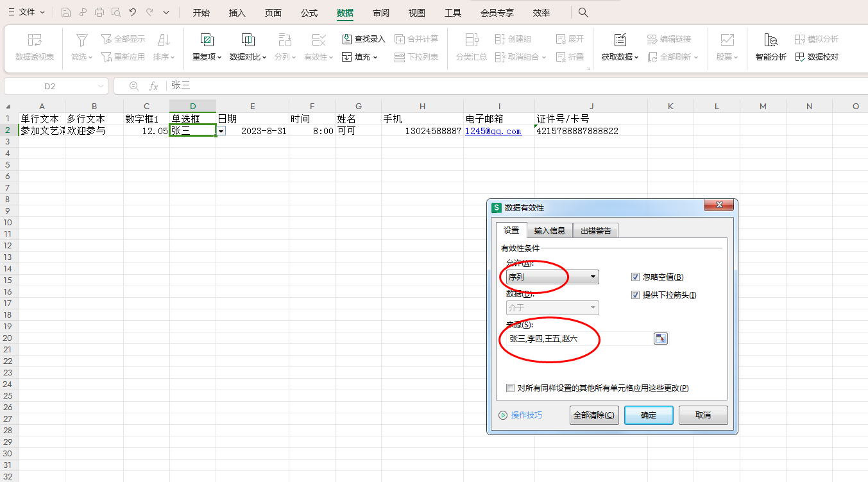
Task: Open 智能分析 smart analysis tool
Action: click(770, 40)
